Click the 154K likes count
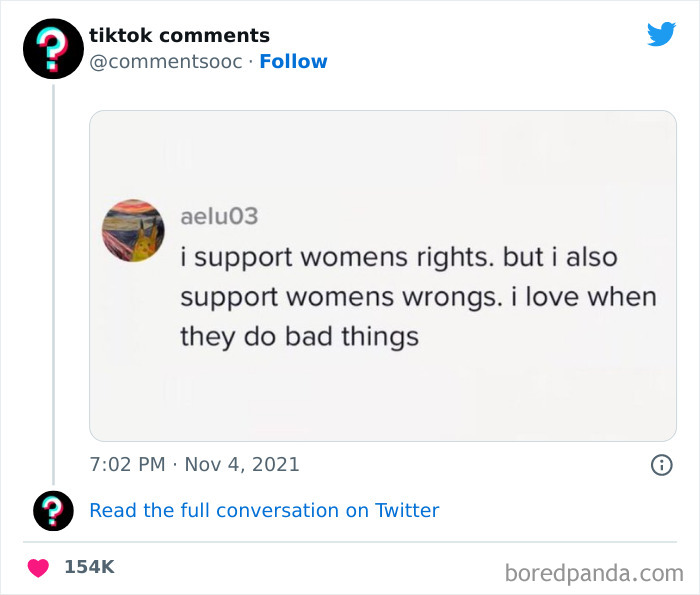 click(89, 567)
